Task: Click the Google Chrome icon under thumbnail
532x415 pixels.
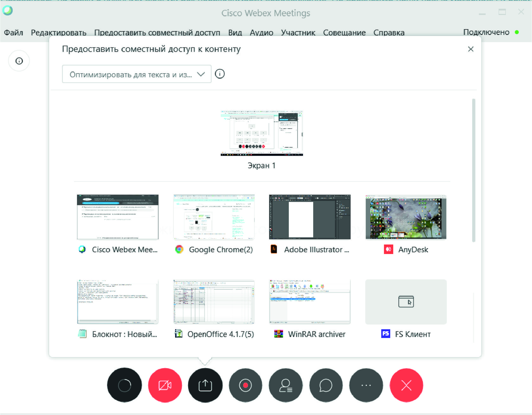Action: point(179,249)
